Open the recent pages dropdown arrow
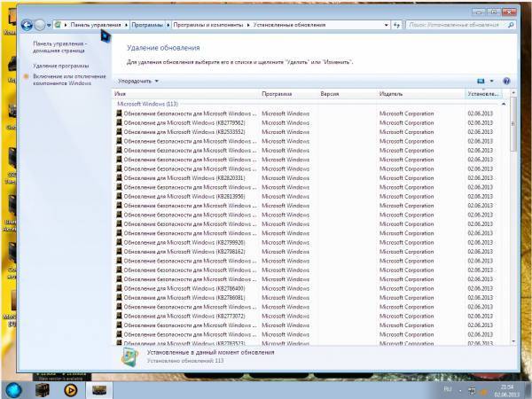The image size is (532, 399). click(x=49, y=25)
